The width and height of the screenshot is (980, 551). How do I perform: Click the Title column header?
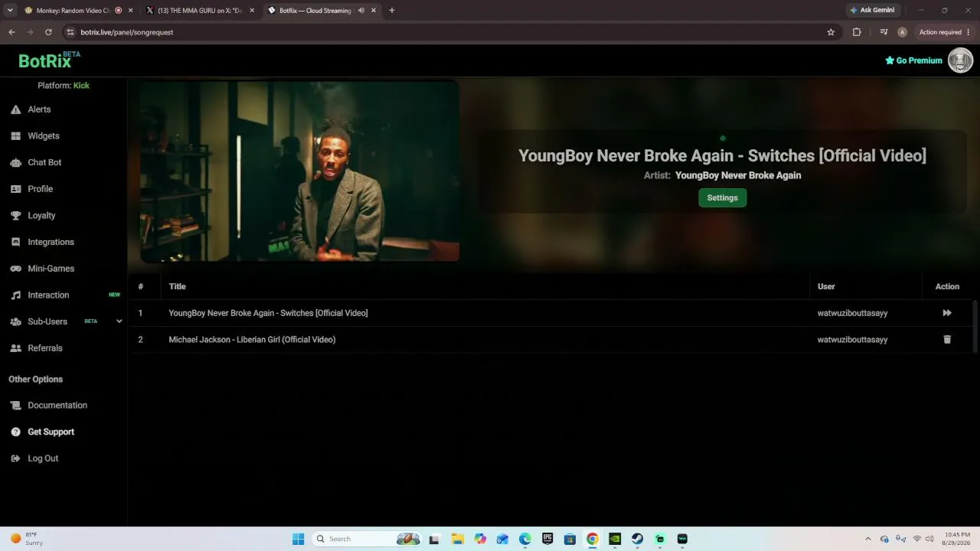tap(177, 286)
